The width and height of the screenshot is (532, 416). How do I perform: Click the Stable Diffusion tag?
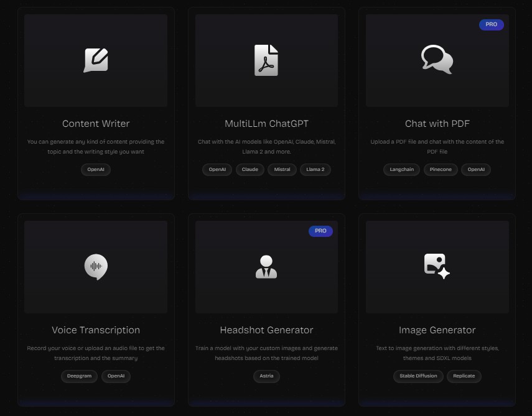[x=418, y=376]
